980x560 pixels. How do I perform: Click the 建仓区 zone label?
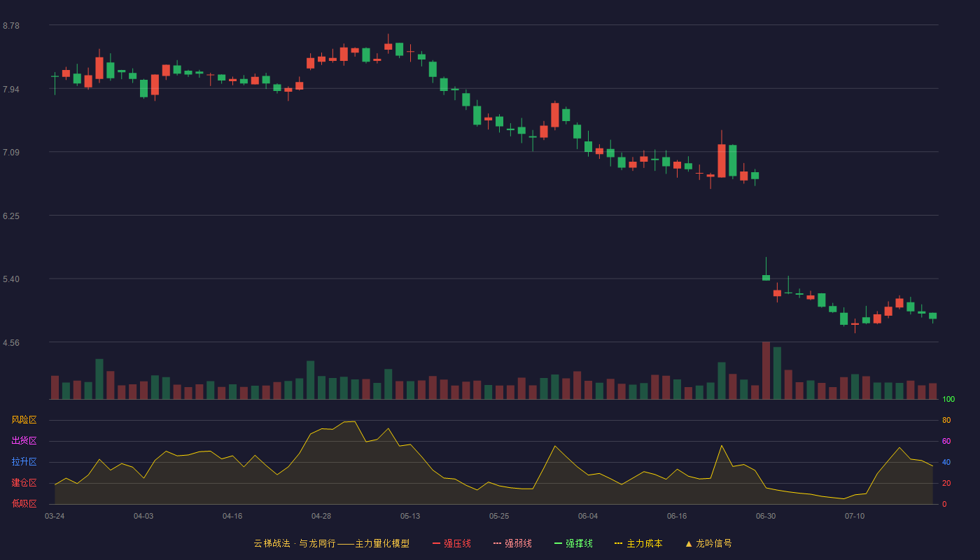24,483
